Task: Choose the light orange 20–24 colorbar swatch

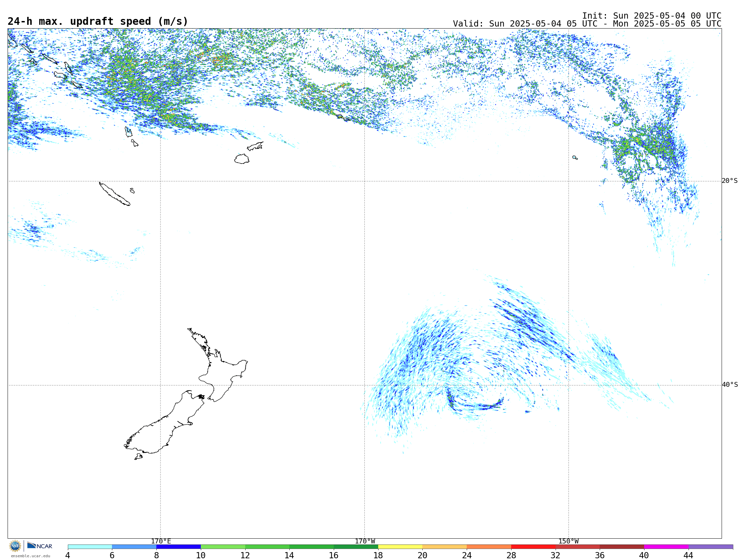Action: [x=445, y=547]
